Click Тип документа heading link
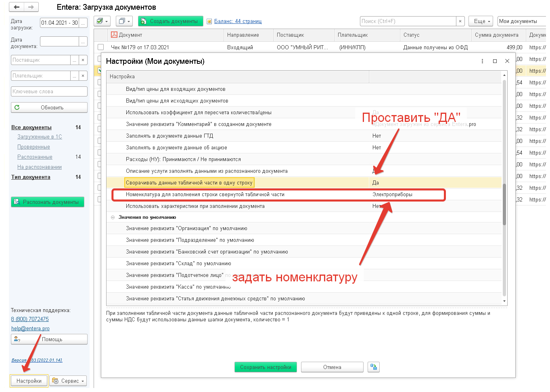 31,177
